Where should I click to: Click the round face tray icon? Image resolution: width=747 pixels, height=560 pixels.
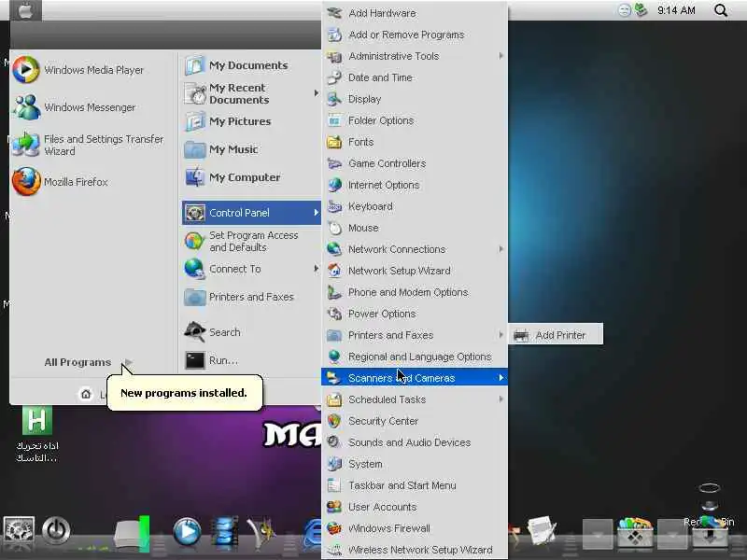coord(624,10)
